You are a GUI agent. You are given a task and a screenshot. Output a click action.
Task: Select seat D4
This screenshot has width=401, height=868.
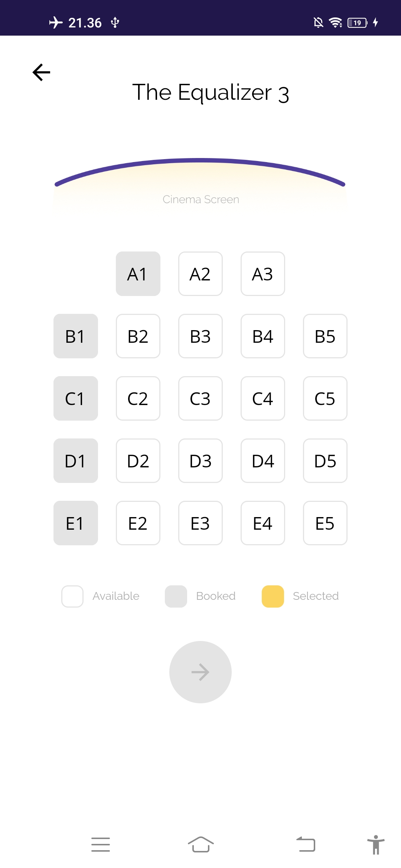point(263,461)
